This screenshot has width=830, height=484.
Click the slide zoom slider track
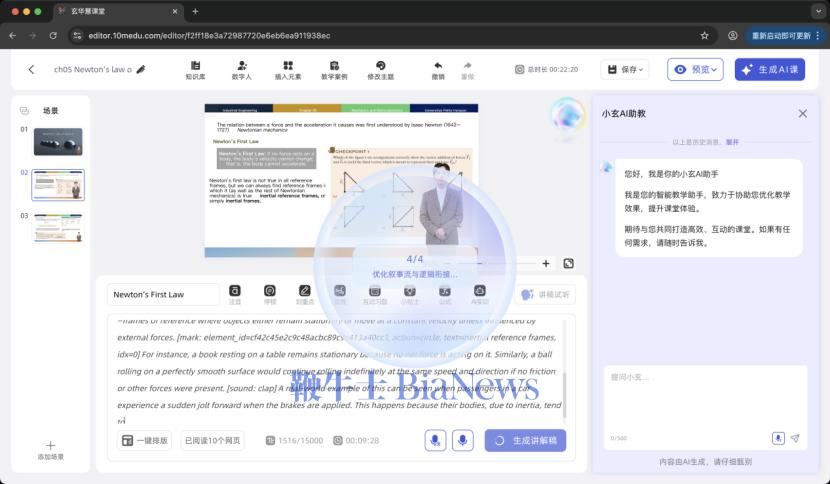pos(492,263)
